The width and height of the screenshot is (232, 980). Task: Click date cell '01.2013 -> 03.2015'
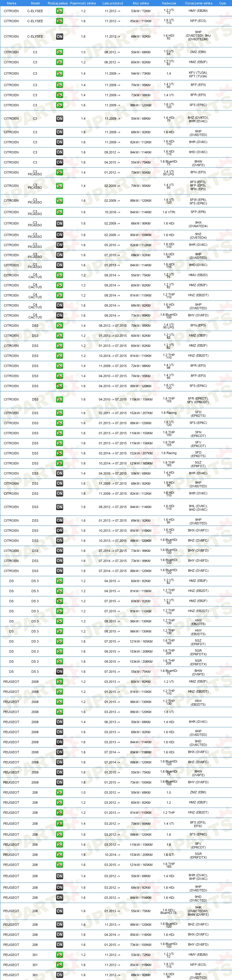click(113, 336)
